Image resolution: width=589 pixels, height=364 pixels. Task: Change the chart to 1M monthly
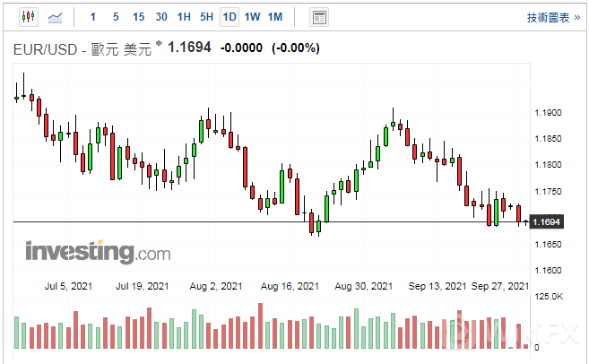click(x=275, y=17)
